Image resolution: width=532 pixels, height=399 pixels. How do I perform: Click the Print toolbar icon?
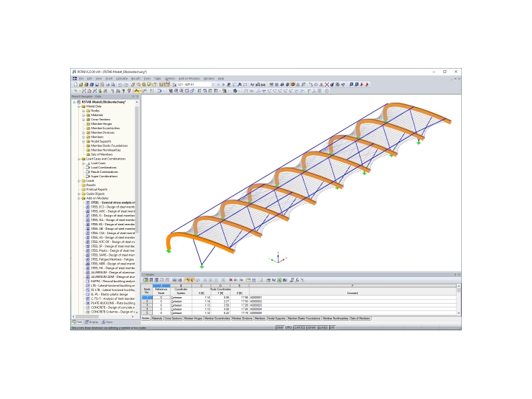(108, 84)
